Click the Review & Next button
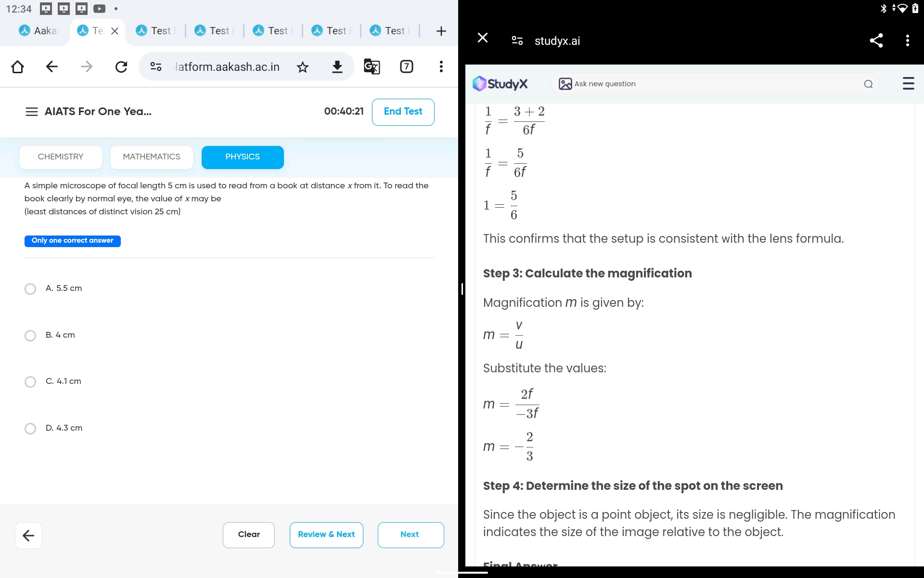924x578 pixels. pyautogui.click(x=326, y=533)
